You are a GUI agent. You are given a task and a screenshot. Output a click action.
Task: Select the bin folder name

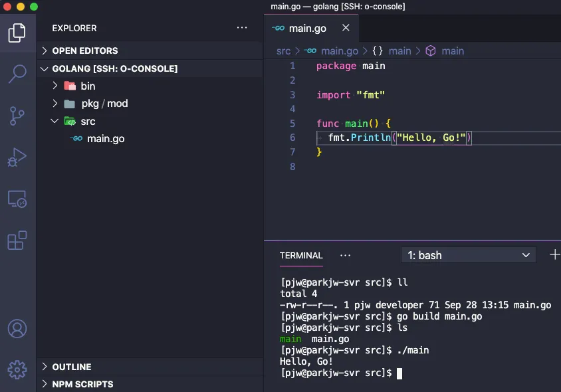coord(88,86)
